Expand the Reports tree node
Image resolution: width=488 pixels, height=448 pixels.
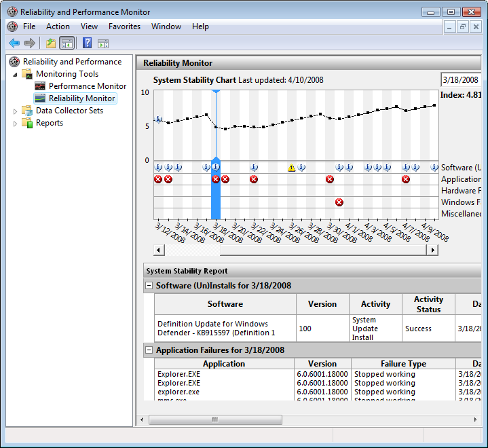[x=15, y=124]
